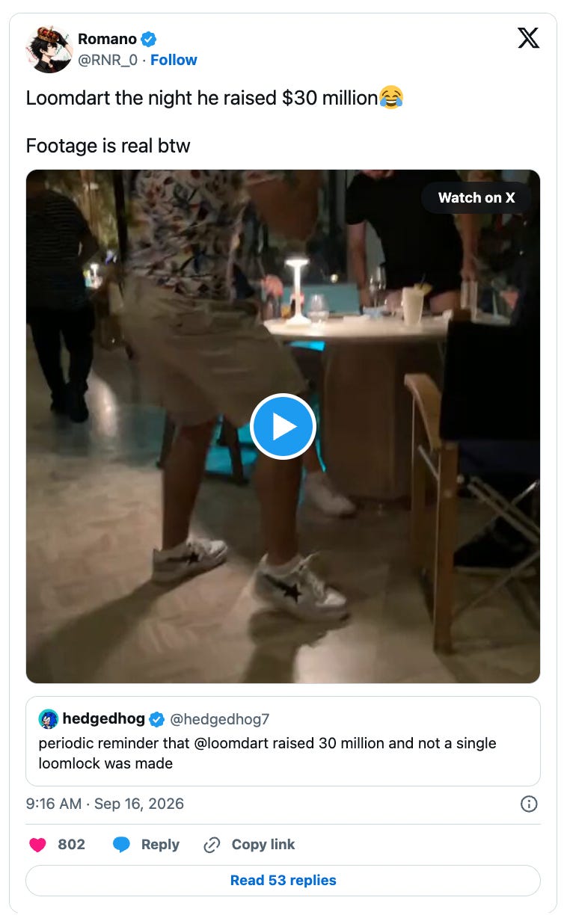Click the reply speech bubble icon

121,845
